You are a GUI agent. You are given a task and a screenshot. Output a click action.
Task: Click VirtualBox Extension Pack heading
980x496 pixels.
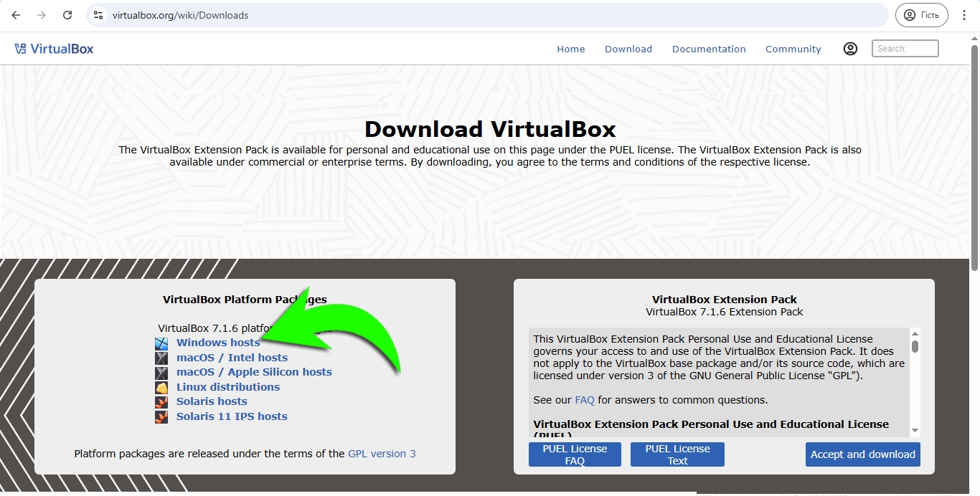725,300
